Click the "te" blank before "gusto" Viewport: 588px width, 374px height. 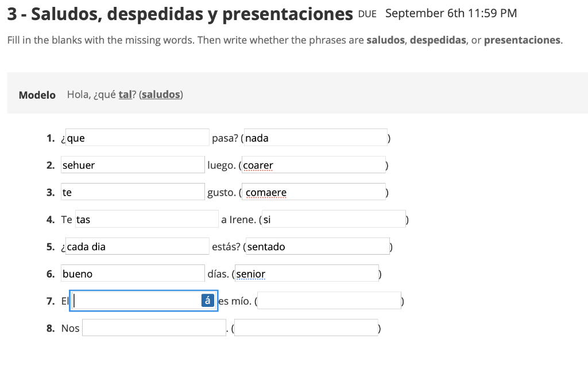pos(132,192)
